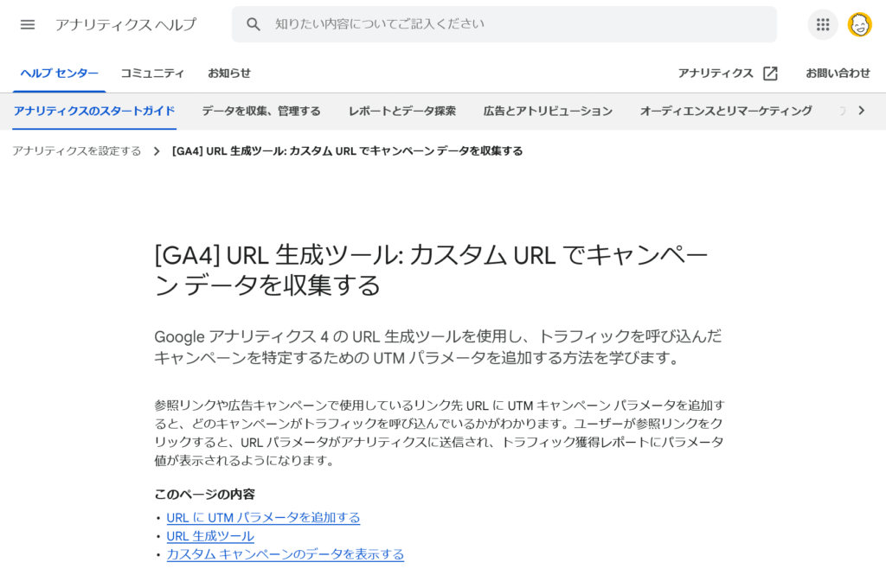Click the search magnifier icon
886x588 pixels.
(254, 24)
